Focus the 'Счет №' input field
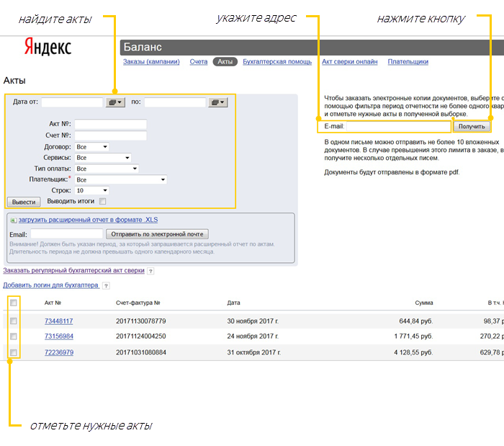Screen dimensions: 504x446 pyautogui.click(x=111, y=135)
